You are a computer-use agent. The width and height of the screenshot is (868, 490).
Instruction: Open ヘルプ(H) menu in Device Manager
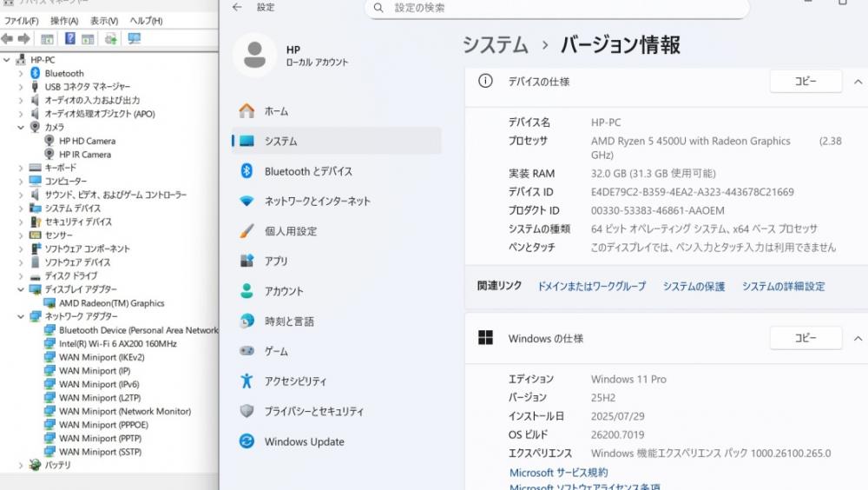point(146,21)
